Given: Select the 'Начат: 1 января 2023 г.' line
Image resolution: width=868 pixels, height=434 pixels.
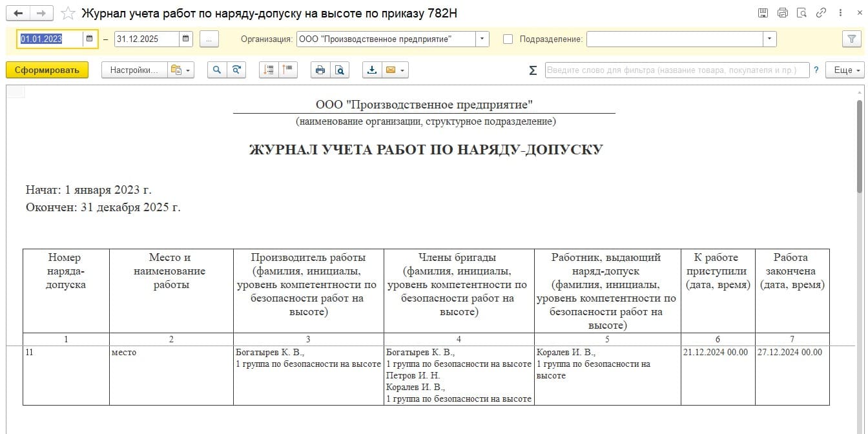Looking at the screenshot, I should (88, 190).
